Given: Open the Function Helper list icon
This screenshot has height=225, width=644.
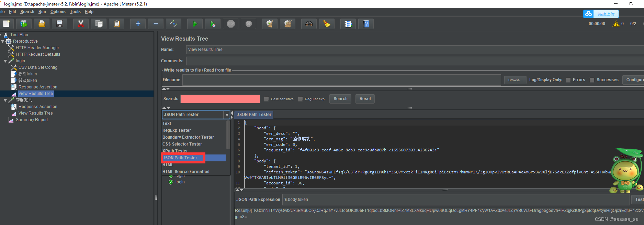Looking at the screenshot, I should (x=348, y=24).
